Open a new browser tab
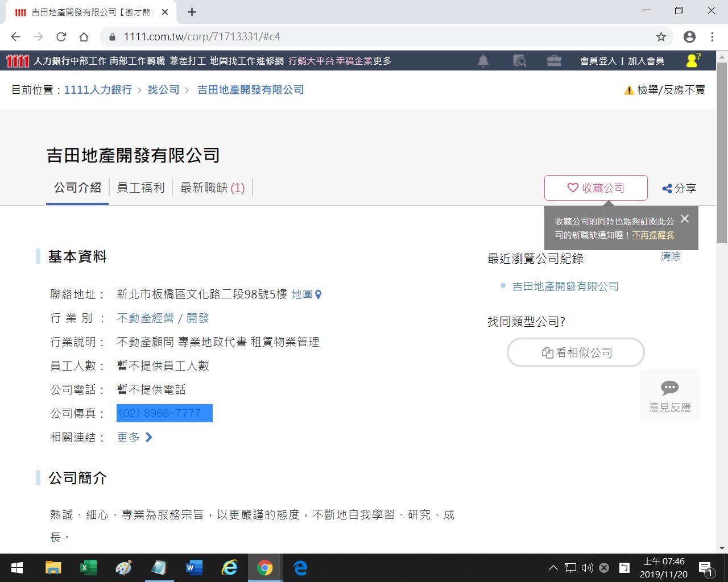Viewport: 728px width, 582px height. tap(192, 12)
